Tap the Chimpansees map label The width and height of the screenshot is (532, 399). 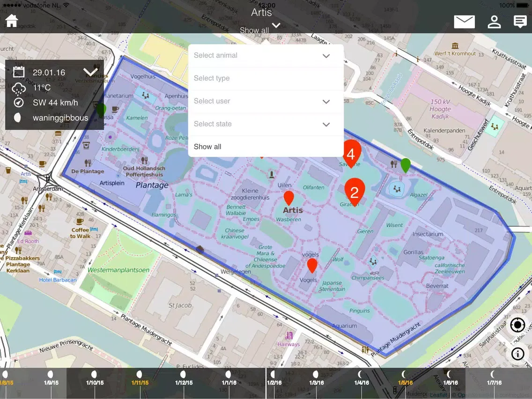368,278
